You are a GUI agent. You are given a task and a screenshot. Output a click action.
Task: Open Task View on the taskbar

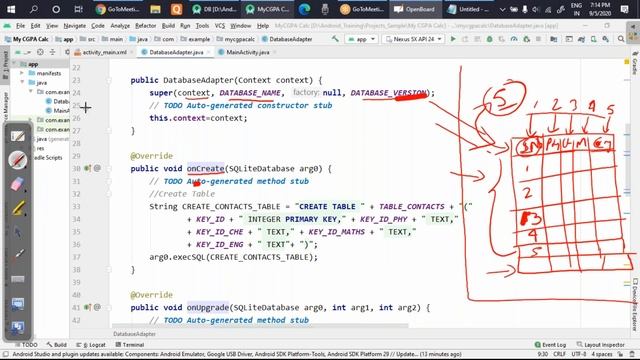point(78,9)
